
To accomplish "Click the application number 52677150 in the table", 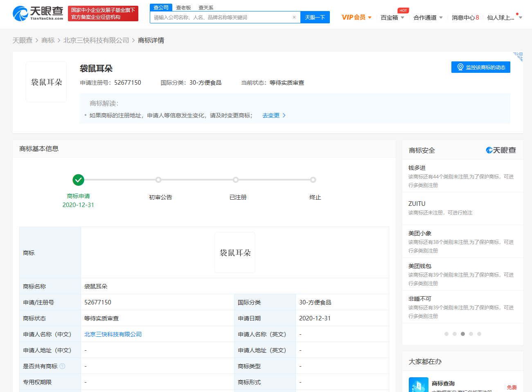I will coord(98,302).
